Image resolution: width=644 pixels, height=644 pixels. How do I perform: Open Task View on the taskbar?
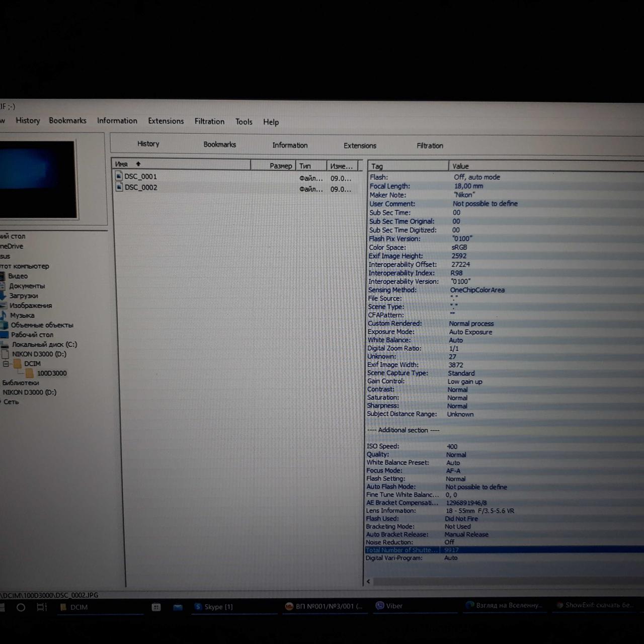point(42,607)
